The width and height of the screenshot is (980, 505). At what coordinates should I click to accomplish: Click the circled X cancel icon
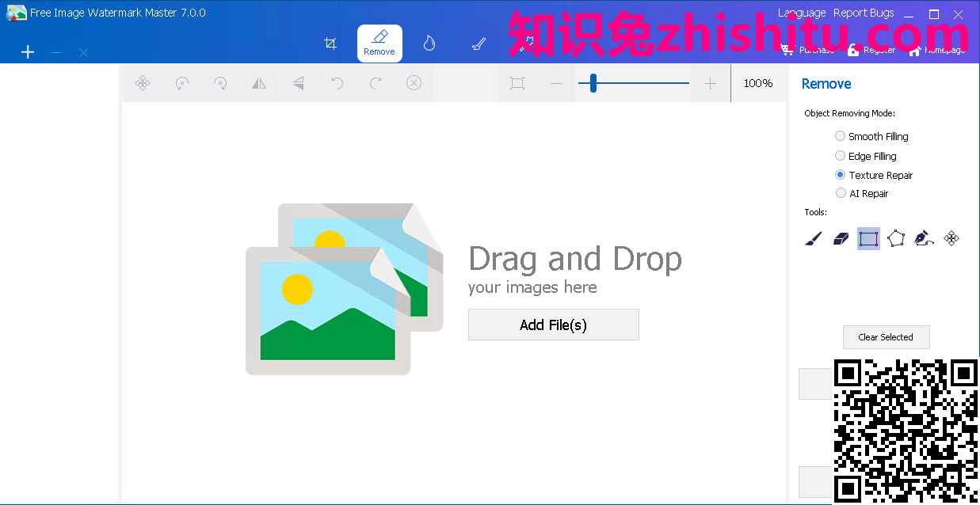414,83
